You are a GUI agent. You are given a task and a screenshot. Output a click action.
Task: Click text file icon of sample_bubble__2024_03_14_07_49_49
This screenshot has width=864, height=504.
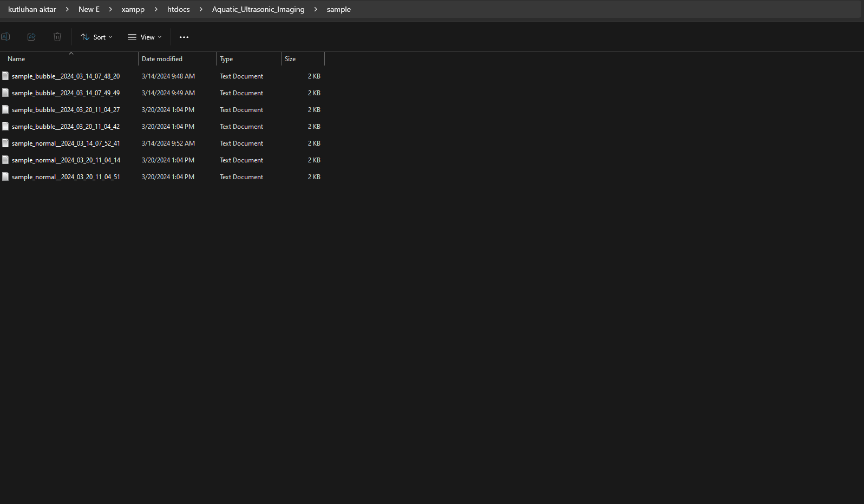pyautogui.click(x=5, y=93)
